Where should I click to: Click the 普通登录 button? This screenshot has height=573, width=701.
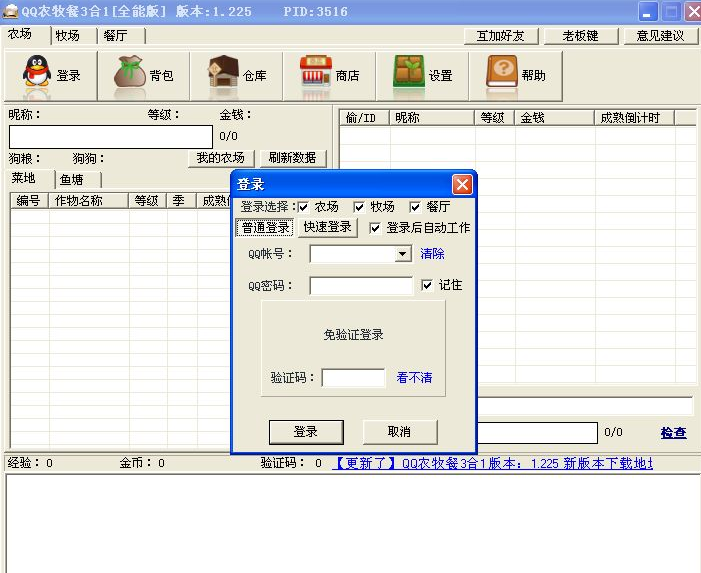[x=265, y=228]
